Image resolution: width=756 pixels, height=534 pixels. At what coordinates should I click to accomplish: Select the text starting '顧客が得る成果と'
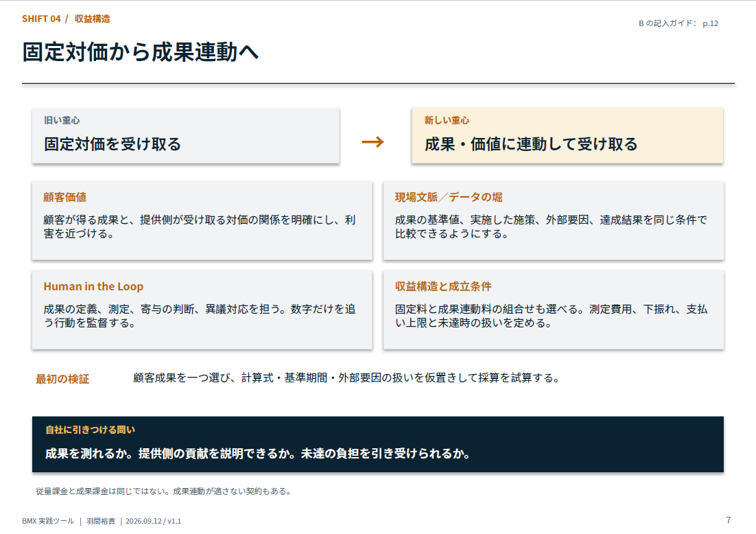199,227
